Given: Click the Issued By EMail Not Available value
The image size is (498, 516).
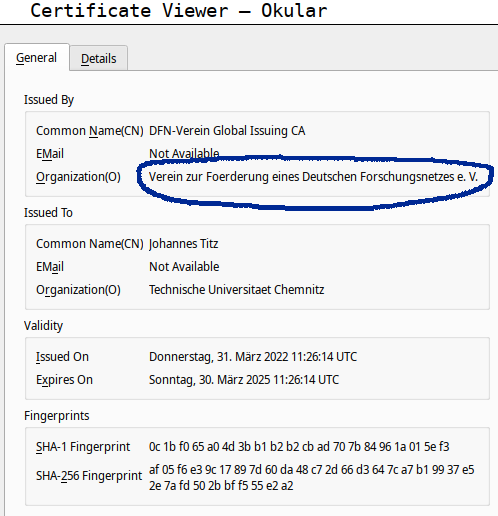Looking at the screenshot, I should point(184,154).
